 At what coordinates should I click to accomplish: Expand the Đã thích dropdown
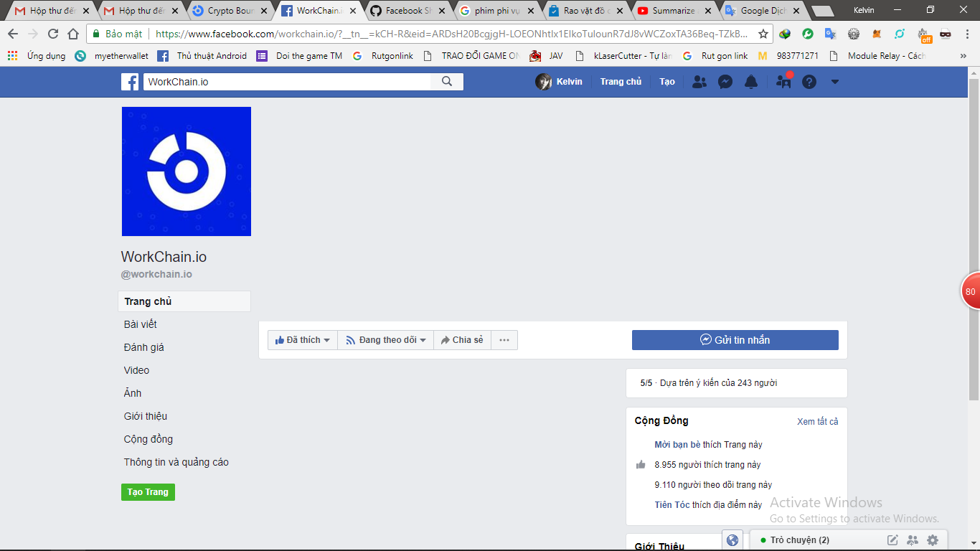pyautogui.click(x=302, y=340)
